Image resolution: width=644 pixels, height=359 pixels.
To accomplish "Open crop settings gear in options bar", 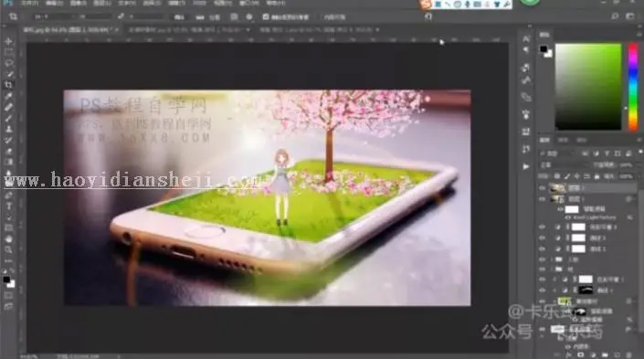I will (249, 16).
